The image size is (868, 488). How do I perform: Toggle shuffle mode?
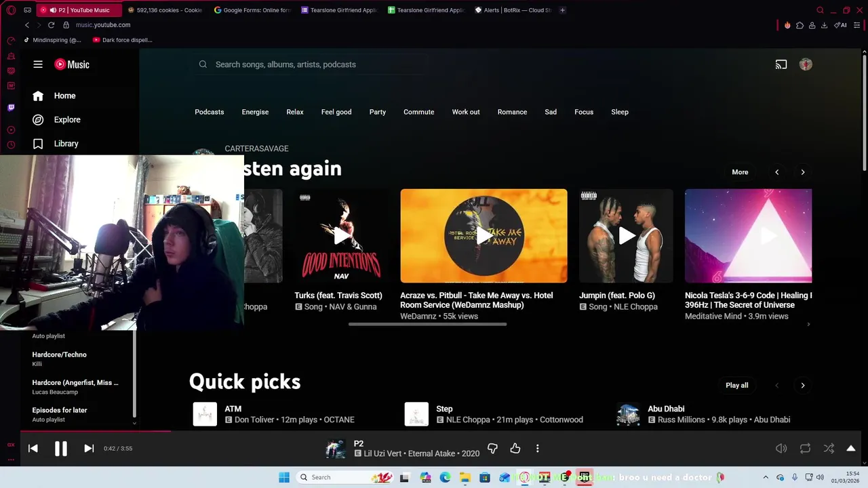coord(829,448)
